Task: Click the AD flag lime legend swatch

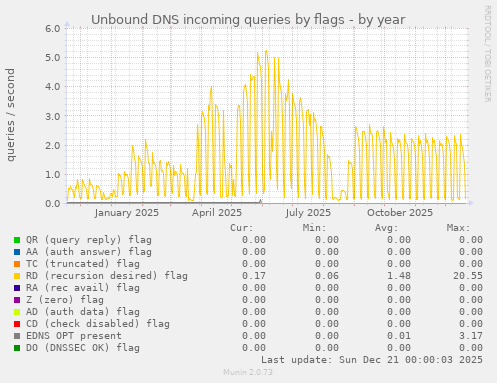Action: [17, 312]
